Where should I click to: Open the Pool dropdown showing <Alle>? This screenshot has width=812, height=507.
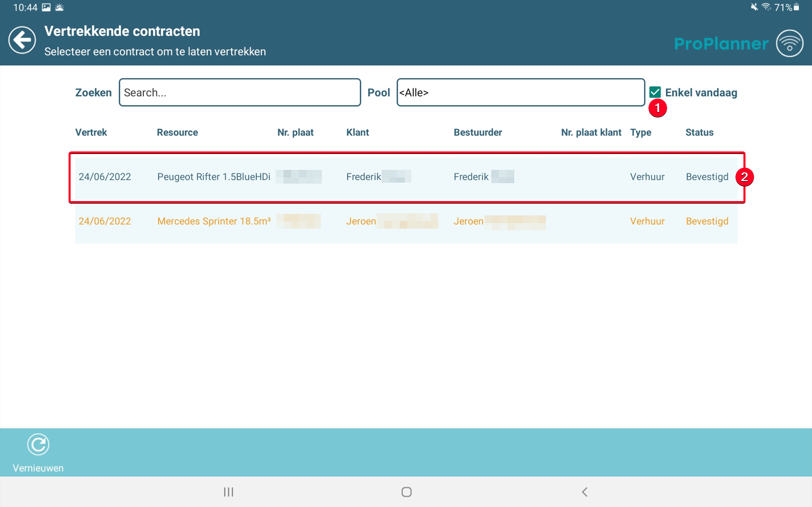[x=520, y=93]
